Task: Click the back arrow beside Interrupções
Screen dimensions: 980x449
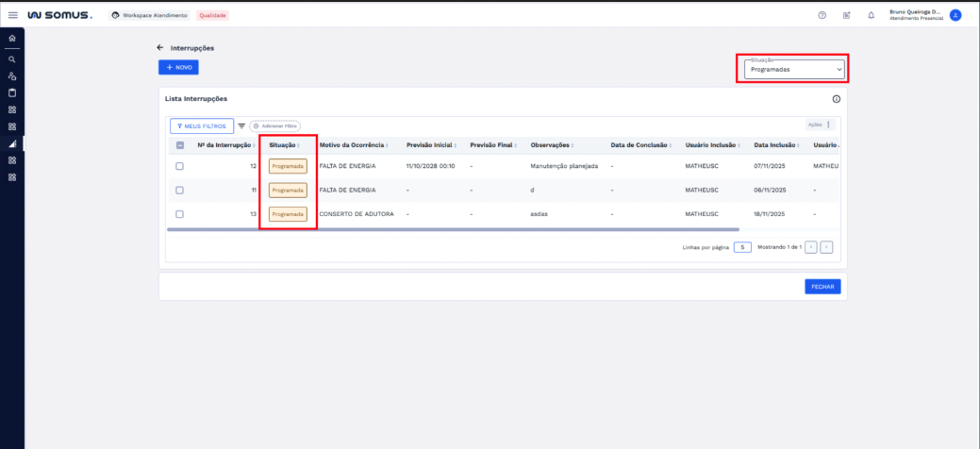Action: (x=160, y=47)
